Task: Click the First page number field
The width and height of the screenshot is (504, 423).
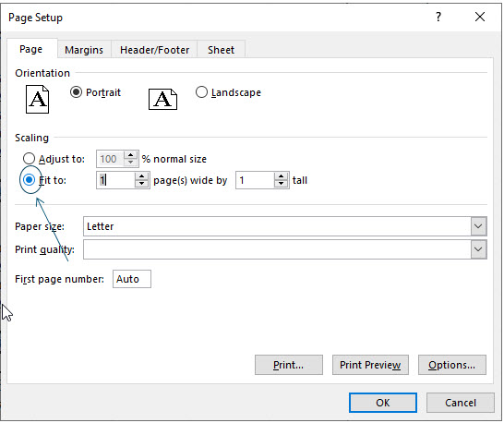Action: tap(132, 279)
